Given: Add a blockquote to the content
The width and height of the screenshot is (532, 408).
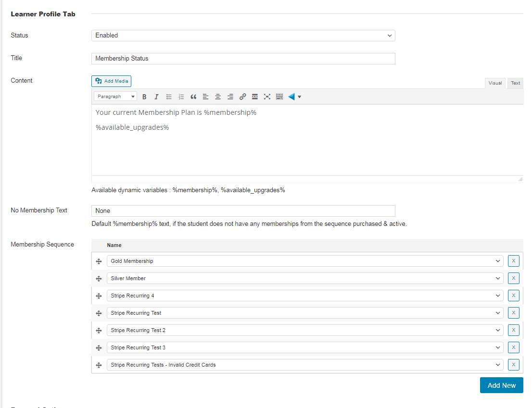Looking at the screenshot, I should (193, 97).
